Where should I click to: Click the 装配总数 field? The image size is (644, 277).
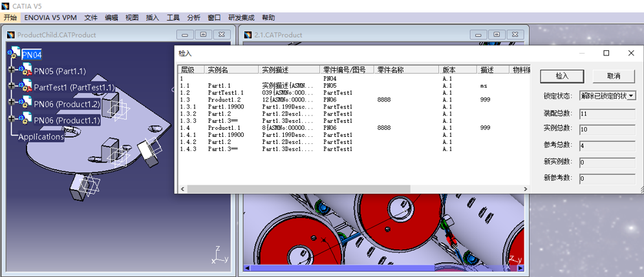tap(607, 114)
